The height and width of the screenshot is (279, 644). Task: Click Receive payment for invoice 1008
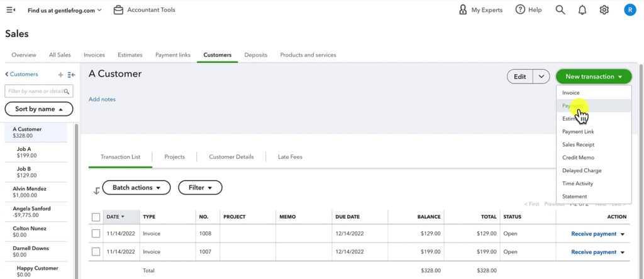pos(593,234)
